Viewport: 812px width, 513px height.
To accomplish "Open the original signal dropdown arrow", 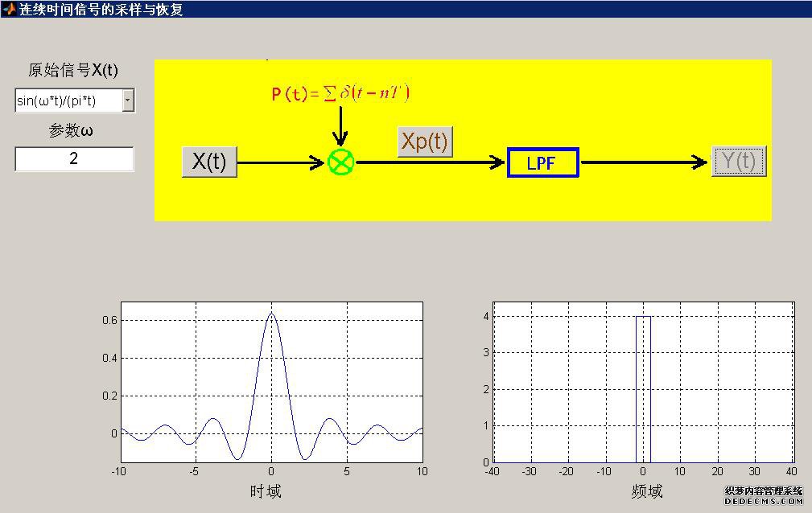I will (x=129, y=101).
